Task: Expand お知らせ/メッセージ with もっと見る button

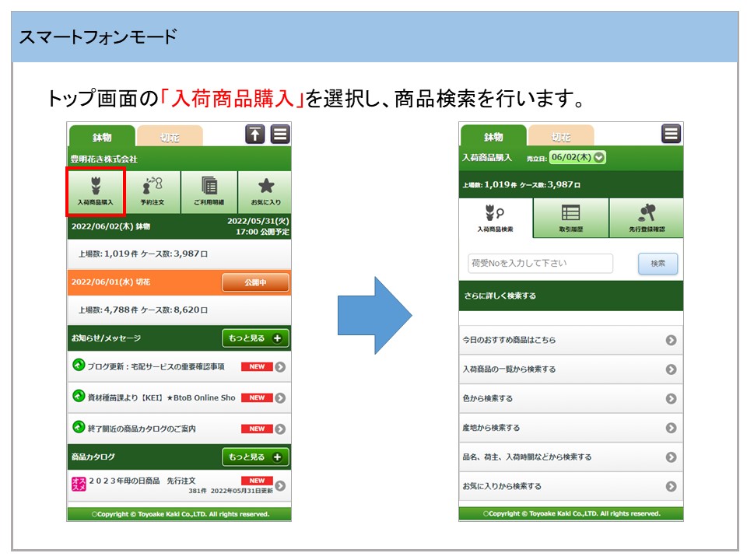Action: coord(255,338)
